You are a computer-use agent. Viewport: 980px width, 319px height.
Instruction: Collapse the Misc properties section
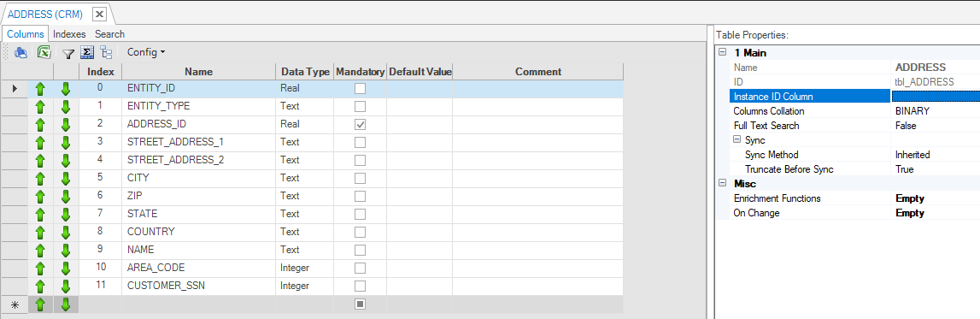point(723,184)
